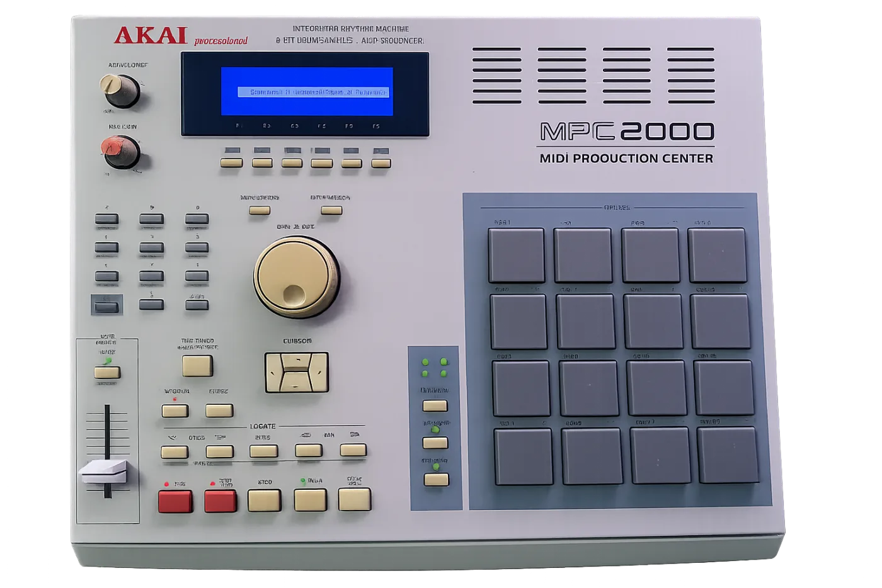The width and height of the screenshot is (882, 588).
Task: Tap the second pad in the third row
Action: click(x=589, y=388)
